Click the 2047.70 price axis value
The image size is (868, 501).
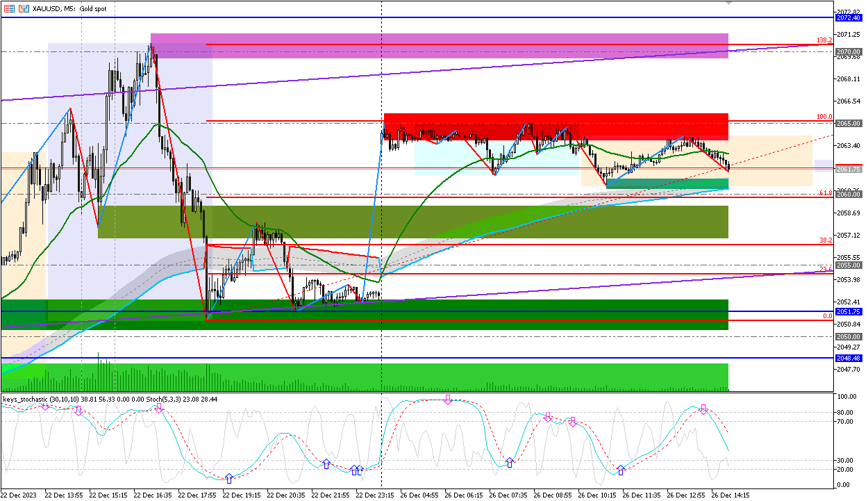coord(849,369)
